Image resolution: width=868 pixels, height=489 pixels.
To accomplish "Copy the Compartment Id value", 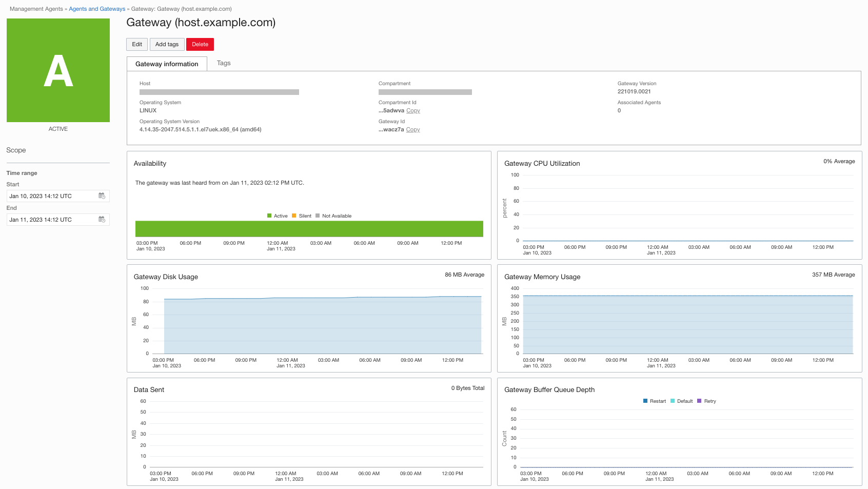I will point(413,111).
